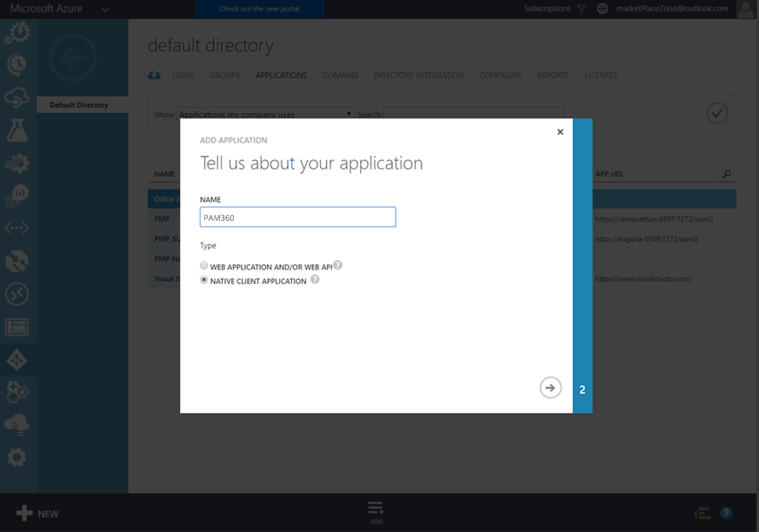Open the management services sidebar icon
759x532 pixels.
click(17, 327)
